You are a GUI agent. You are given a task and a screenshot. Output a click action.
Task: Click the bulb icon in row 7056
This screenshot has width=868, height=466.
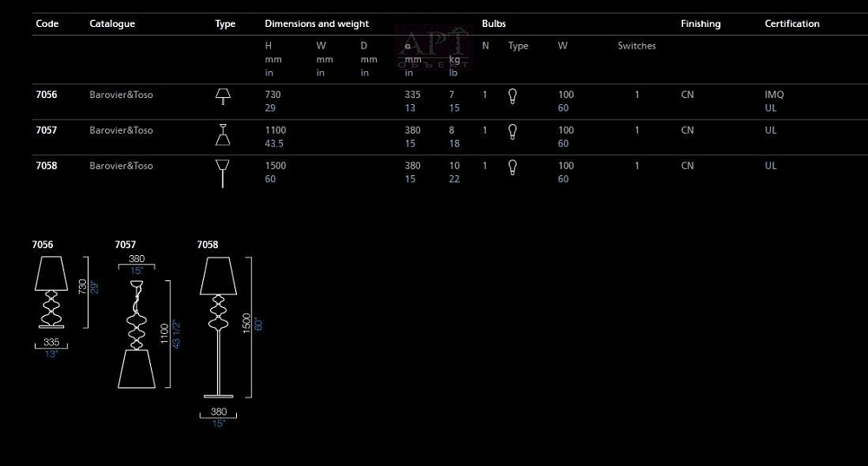click(512, 96)
